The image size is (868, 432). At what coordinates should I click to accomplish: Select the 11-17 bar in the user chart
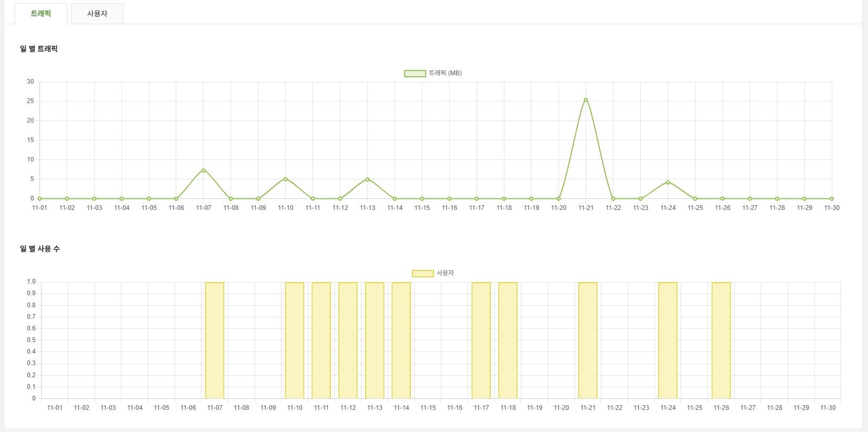481,340
